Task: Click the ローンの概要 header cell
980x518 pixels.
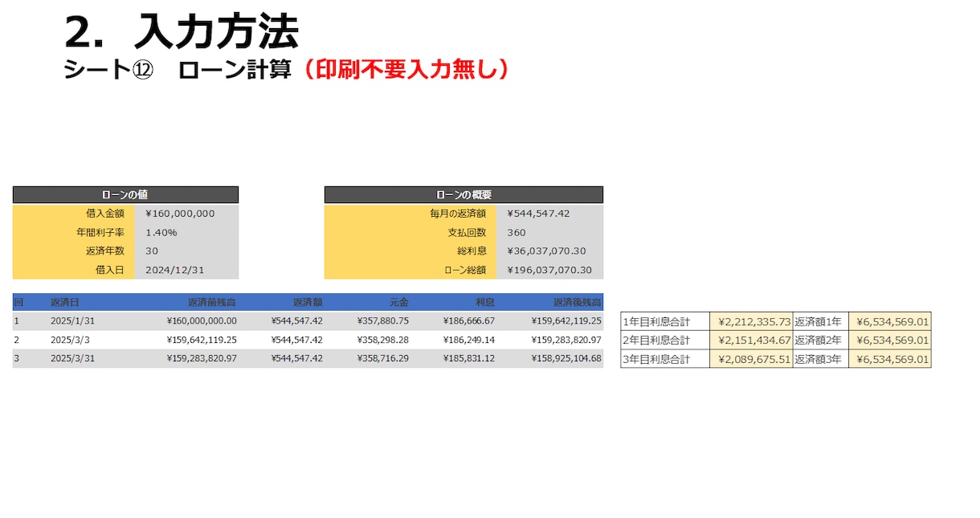Action: pyautogui.click(x=463, y=194)
